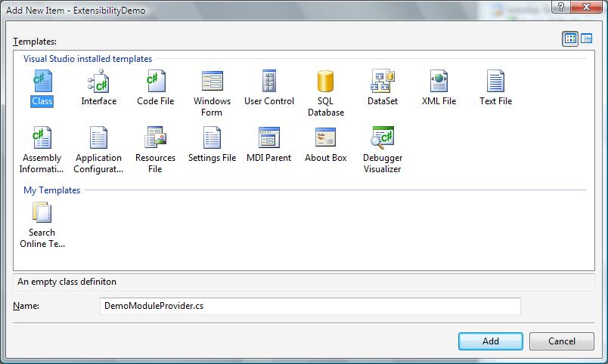608x364 pixels.
Task: Choose the Assembly Information File icon
Action: click(42, 137)
